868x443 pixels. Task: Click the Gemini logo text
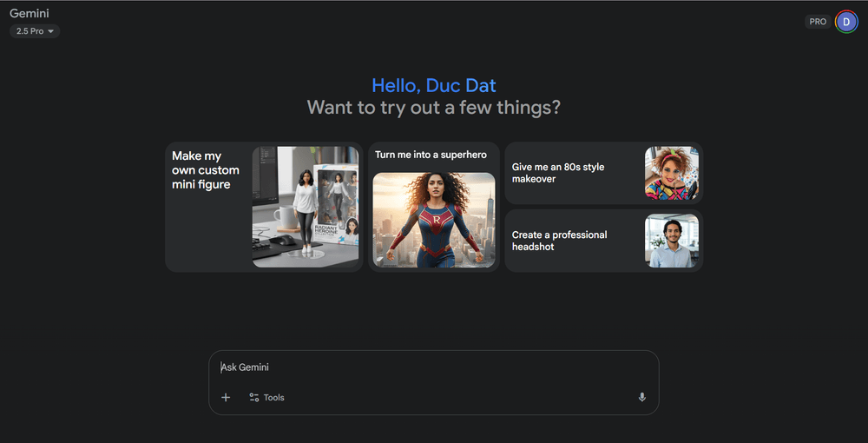(x=30, y=13)
